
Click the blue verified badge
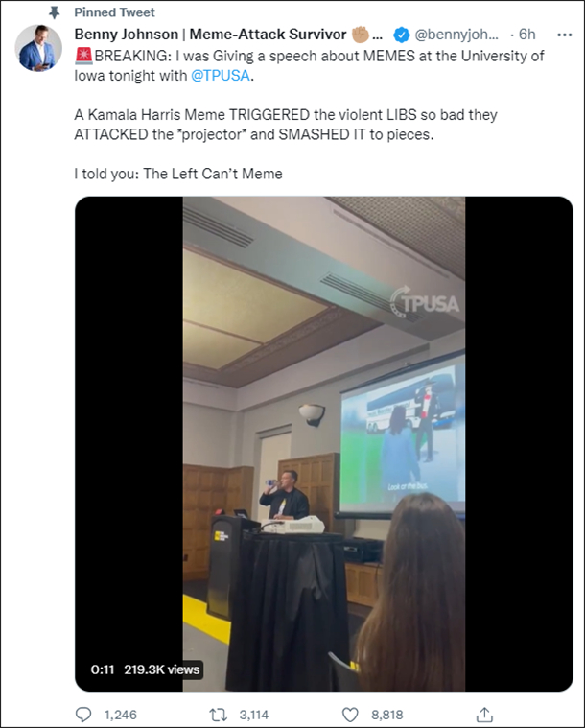point(402,35)
